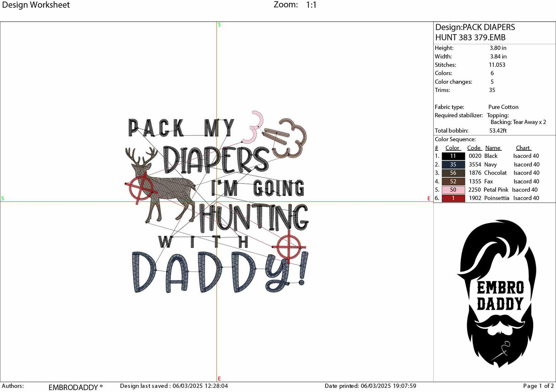Click the 'DADDY!' stitched word

[220, 271]
